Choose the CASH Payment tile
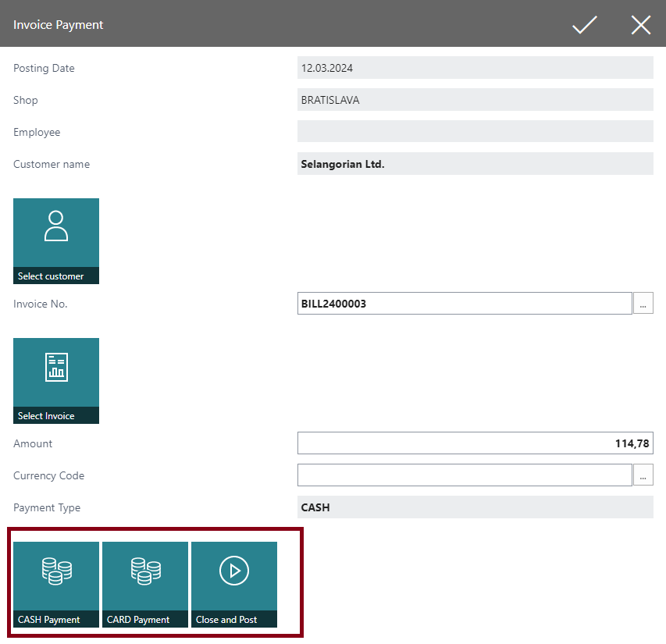The width and height of the screenshot is (666, 644). point(56,585)
